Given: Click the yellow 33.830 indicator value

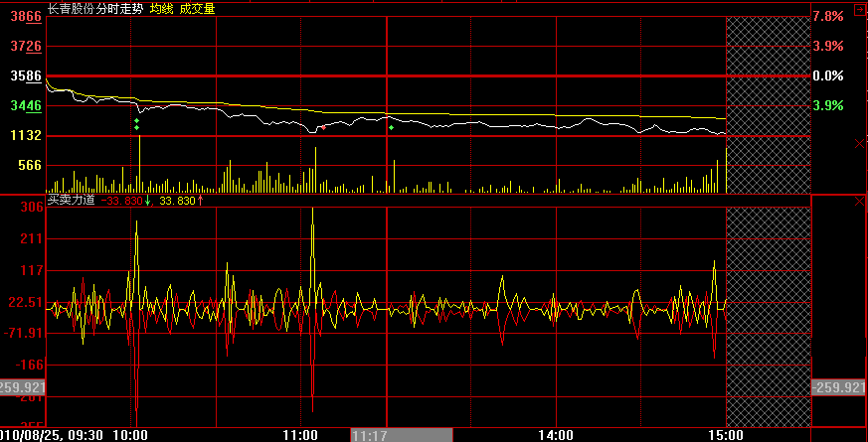Looking at the screenshot, I should (178, 201).
